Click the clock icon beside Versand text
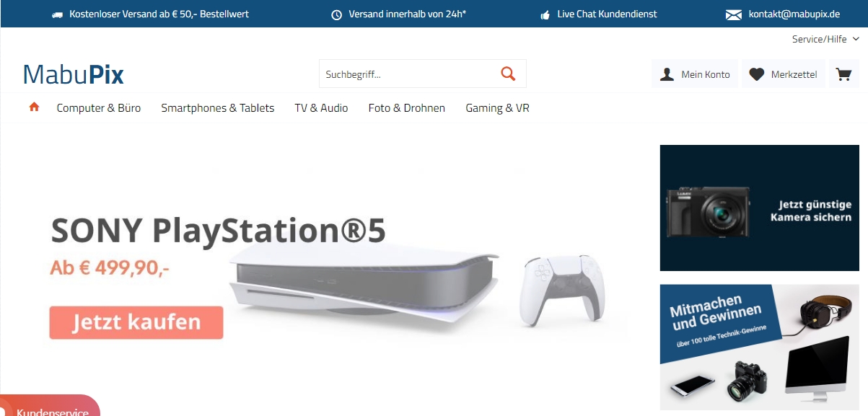Image resolution: width=868 pixels, height=416 pixels. coord(336,14)
